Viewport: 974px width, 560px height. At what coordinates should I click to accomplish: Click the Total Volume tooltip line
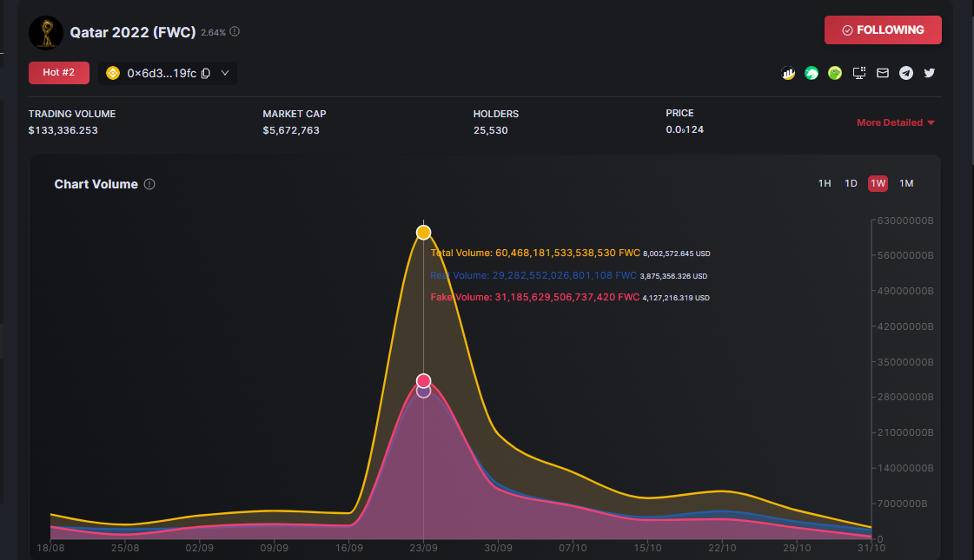tap(570, 254)
